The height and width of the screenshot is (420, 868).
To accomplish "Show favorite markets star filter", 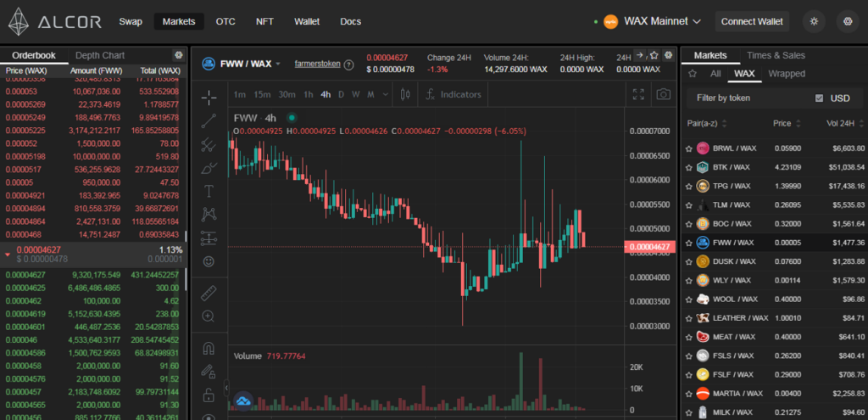I will click(692, 74).
